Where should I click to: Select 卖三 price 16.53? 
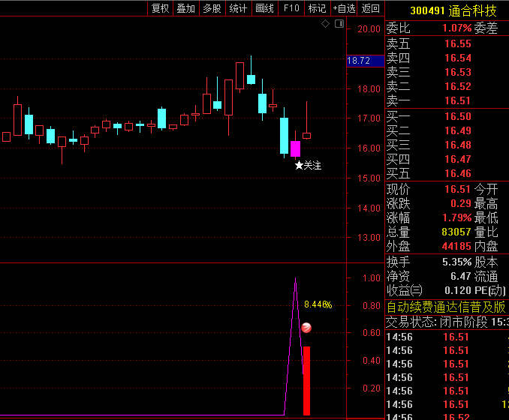(x=458, y=72)
